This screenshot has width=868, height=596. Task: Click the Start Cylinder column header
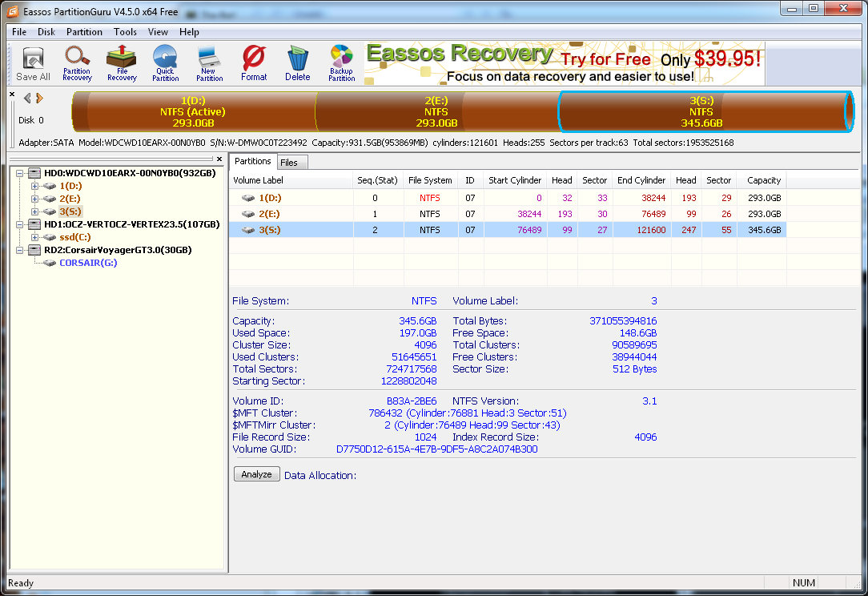(515, 180)
